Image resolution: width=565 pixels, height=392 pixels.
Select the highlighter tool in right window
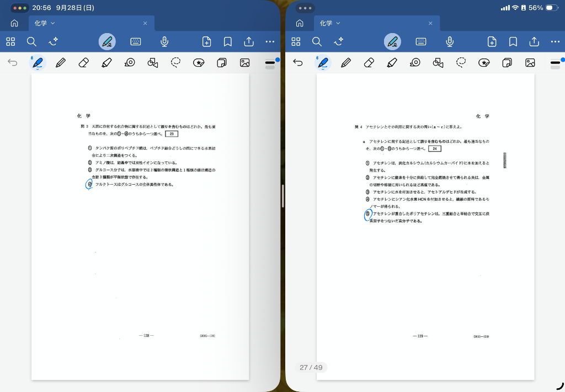pos(392,63)
